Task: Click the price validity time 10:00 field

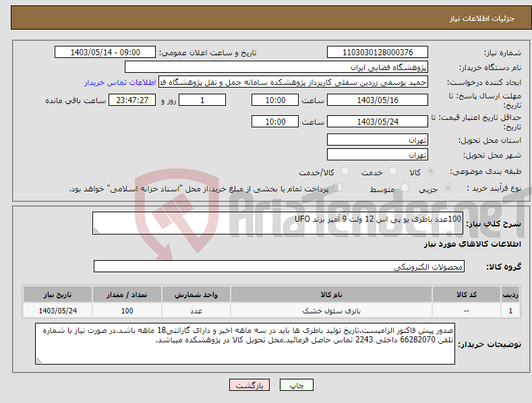Action: click(275, 121)
